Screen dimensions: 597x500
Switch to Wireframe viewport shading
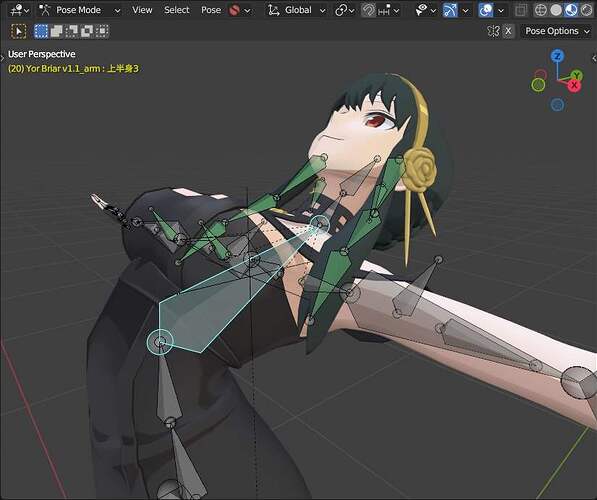pyautogui.click(x=541, y=10)
